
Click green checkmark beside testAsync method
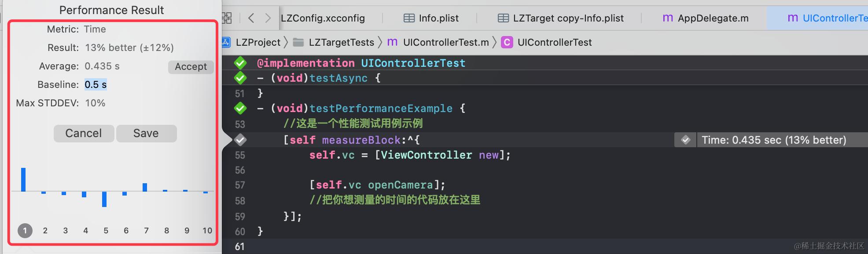click(240, 78)
